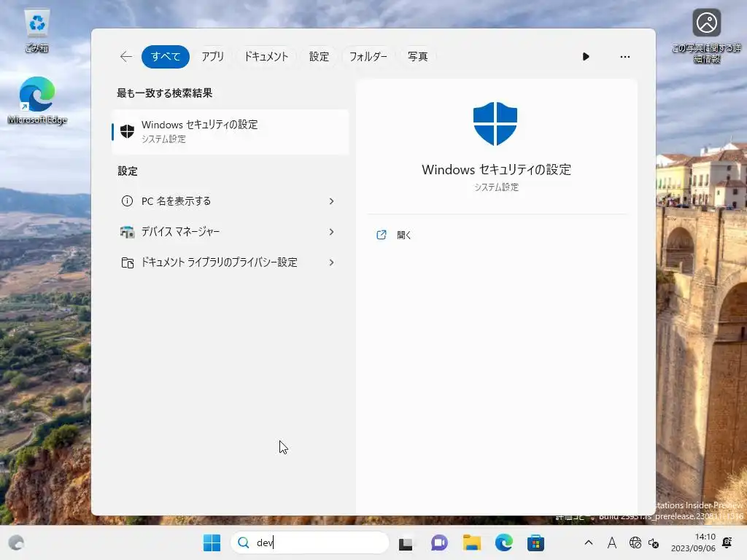Open the network globe tray icon
The width and height of the screenshot is (747, 560).
click(635, 542)
